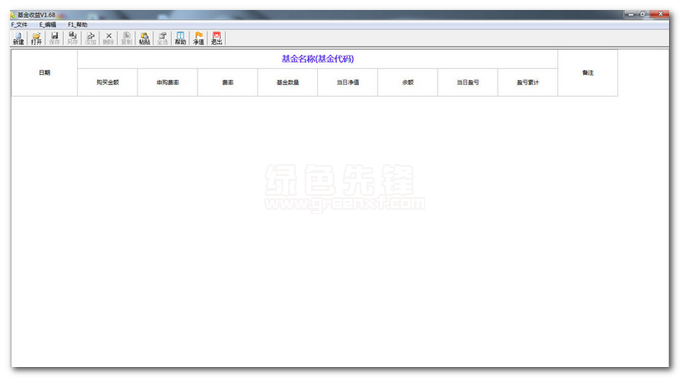680x378 pixels.
Task: Paste using the 粘贴 toolbar icon
Action: pyautogui.click(x=144, y=38)
